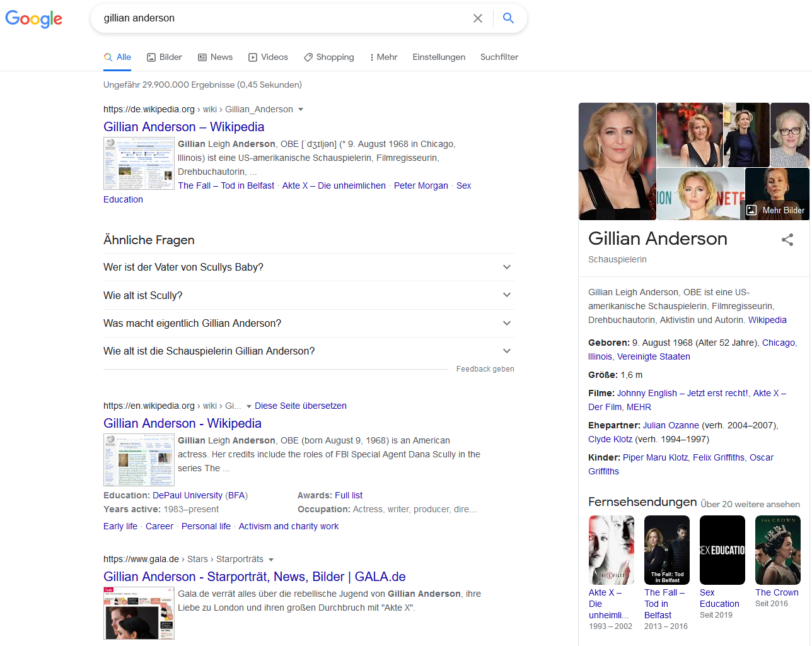This screenshot has width=812, height=646.
Task: Open dropdown arrow next to en.wikipedia.org URL
Action: click(249, 406)
